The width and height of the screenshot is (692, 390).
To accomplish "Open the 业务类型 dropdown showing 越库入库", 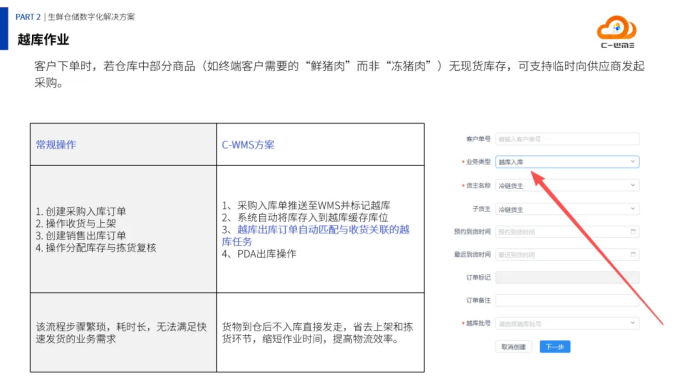I will pos(567,162).
